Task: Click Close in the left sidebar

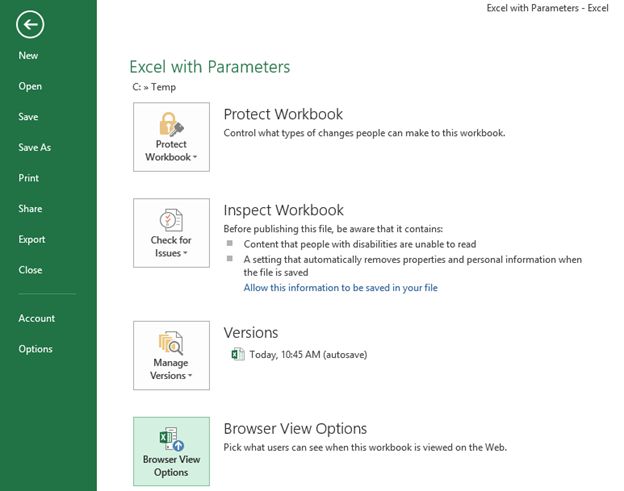Action: click(30, 270)
